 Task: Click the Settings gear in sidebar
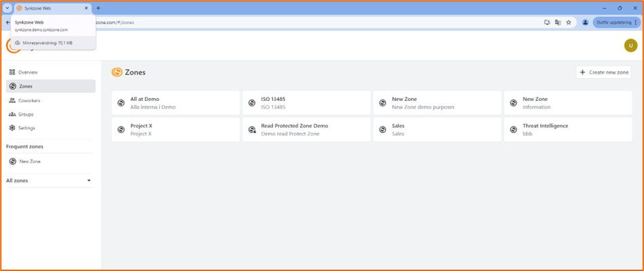(12, 128)
